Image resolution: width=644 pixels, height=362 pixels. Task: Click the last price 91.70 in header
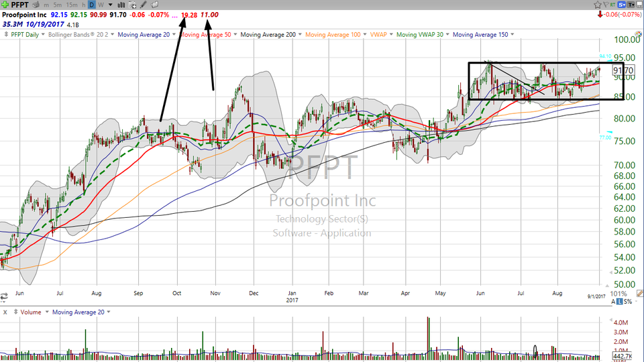click(118, 15)
